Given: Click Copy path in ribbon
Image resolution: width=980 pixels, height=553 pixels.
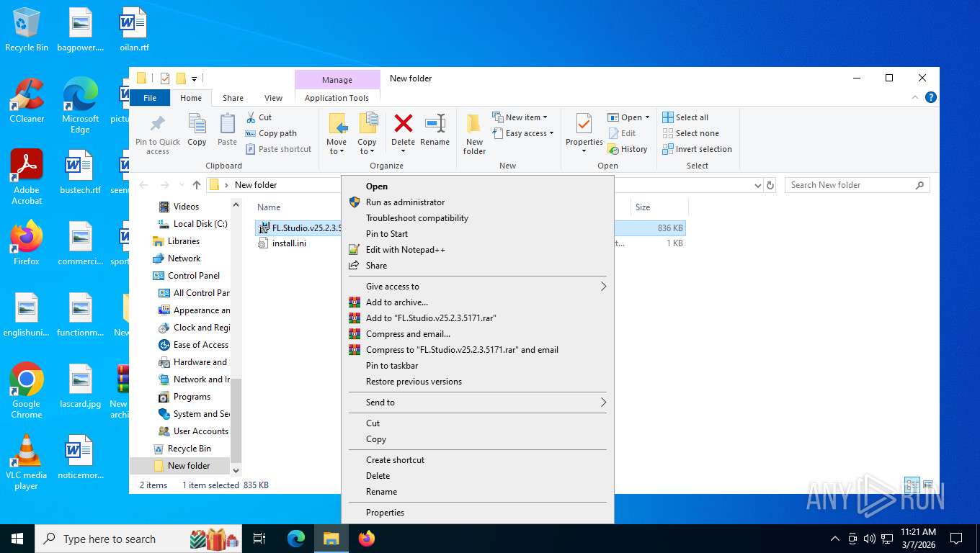Looking at the screenshot, I should click(x=271, y=133).
